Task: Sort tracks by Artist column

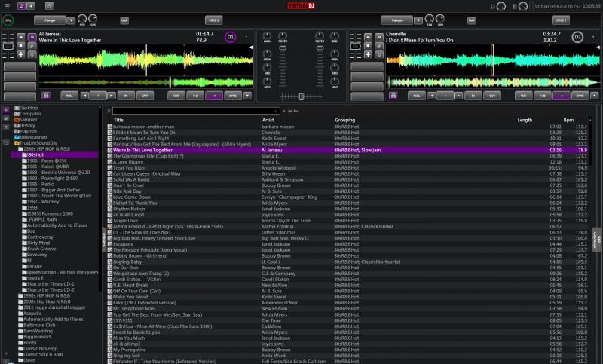Action: 268,120
